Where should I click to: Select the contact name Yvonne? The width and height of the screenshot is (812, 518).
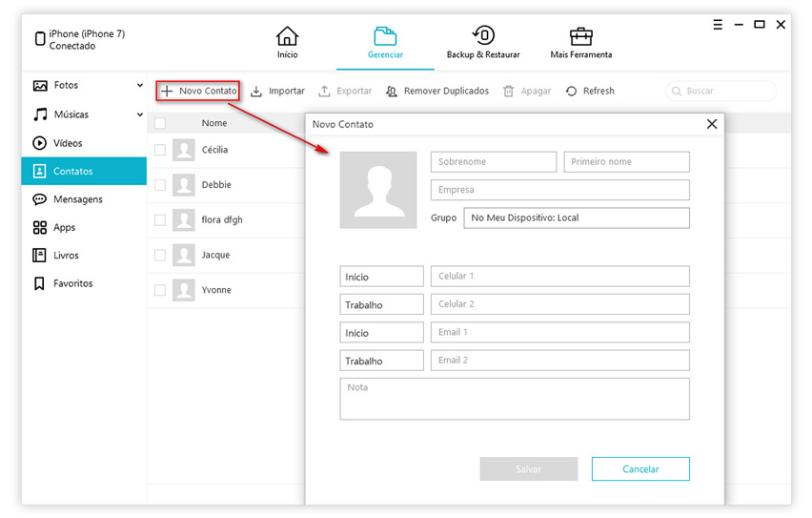pyautogui.click(x=216, y=290)
